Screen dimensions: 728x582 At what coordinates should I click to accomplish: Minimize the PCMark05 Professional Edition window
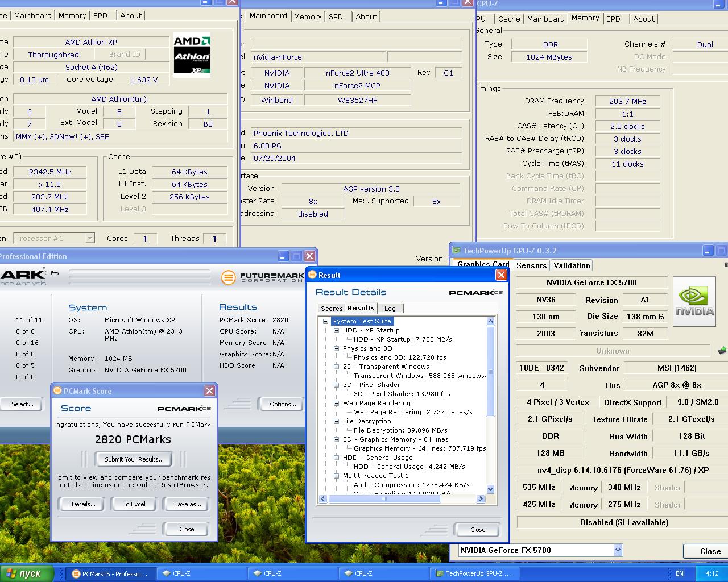[283, 256]
